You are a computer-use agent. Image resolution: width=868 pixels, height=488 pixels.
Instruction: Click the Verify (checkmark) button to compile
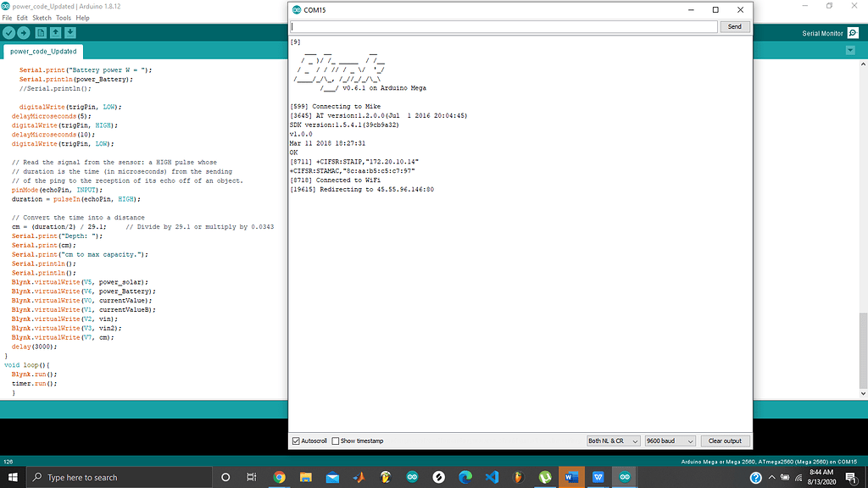point(9,32)
